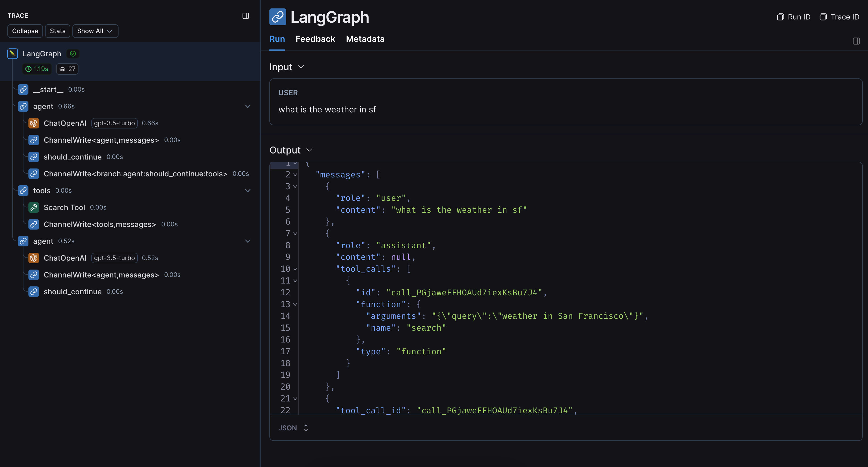Click the gpt-3.5-turbo badge on 0.66s run
Screen dimensions: 868x467
coord(114,123)
